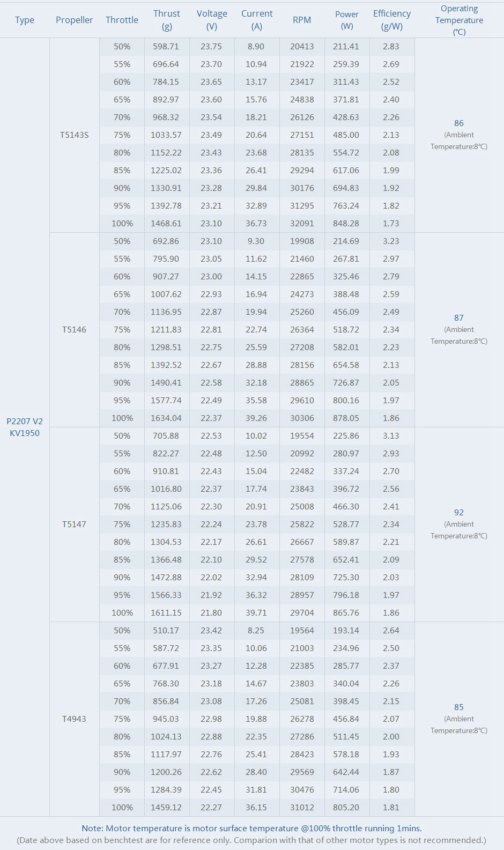
Task: Select the Power (W) column header
Action: [347, 20]
